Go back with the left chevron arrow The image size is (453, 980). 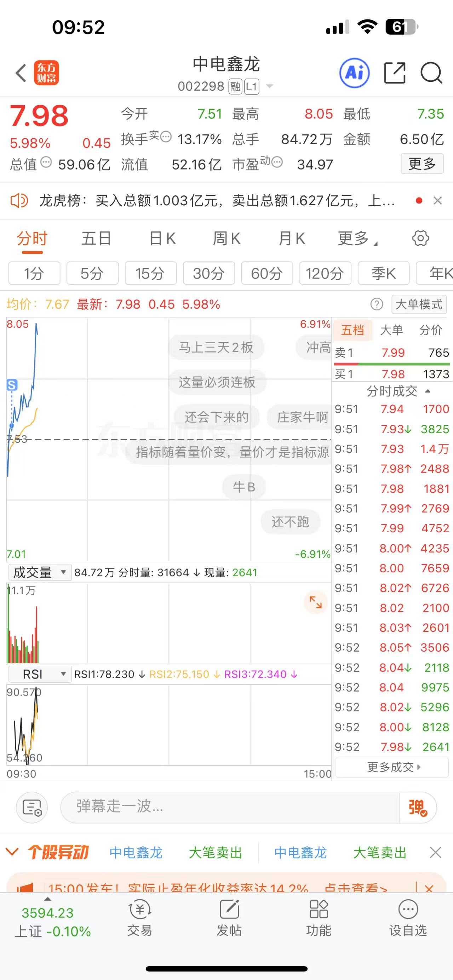click(21, 73)
